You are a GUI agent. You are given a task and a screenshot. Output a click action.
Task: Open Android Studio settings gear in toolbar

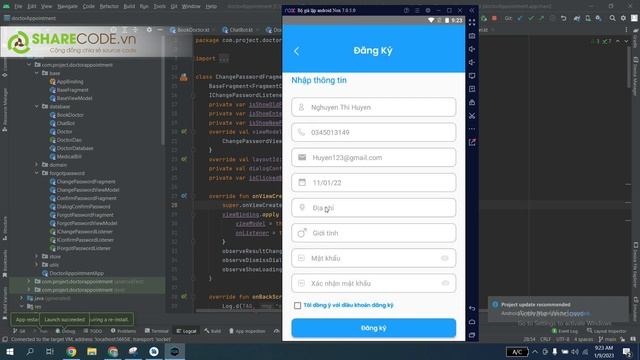623,18
